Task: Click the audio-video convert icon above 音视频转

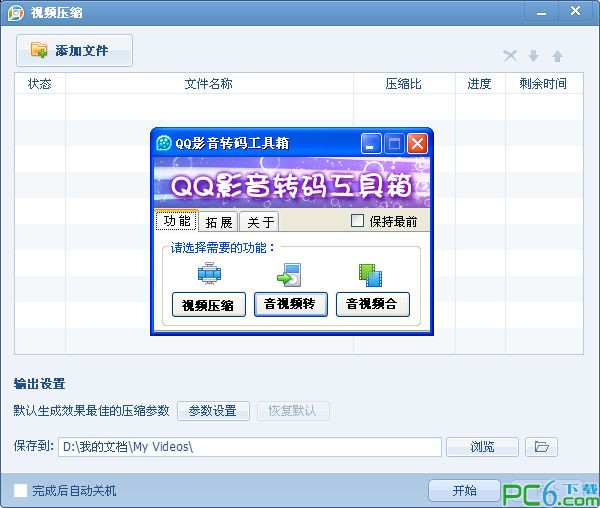Action: tap(290, 275)
